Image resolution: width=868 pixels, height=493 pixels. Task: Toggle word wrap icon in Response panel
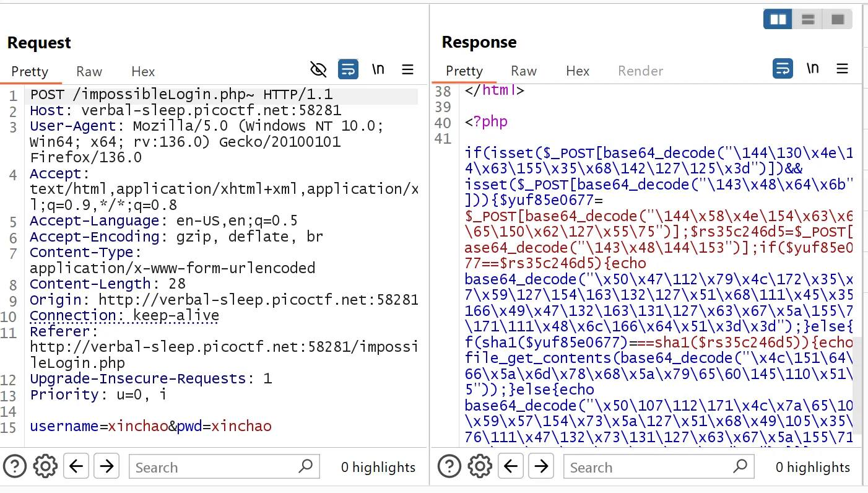(x=783, y=68)
